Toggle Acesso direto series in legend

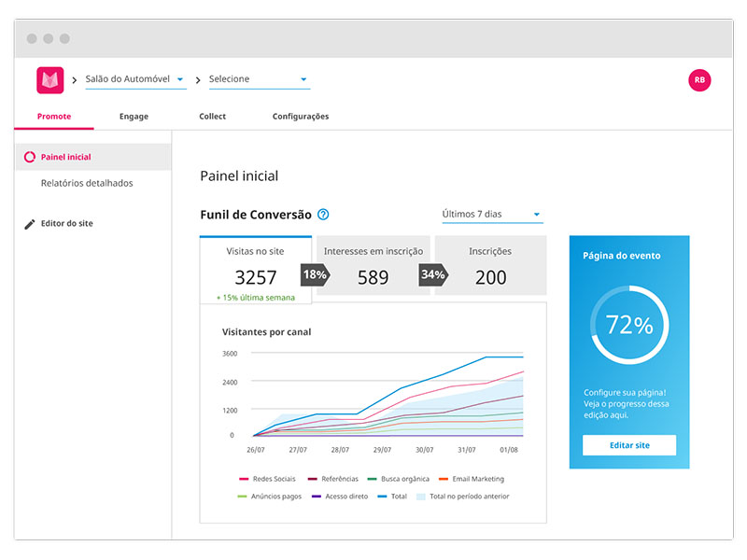[x=342, y=497]
